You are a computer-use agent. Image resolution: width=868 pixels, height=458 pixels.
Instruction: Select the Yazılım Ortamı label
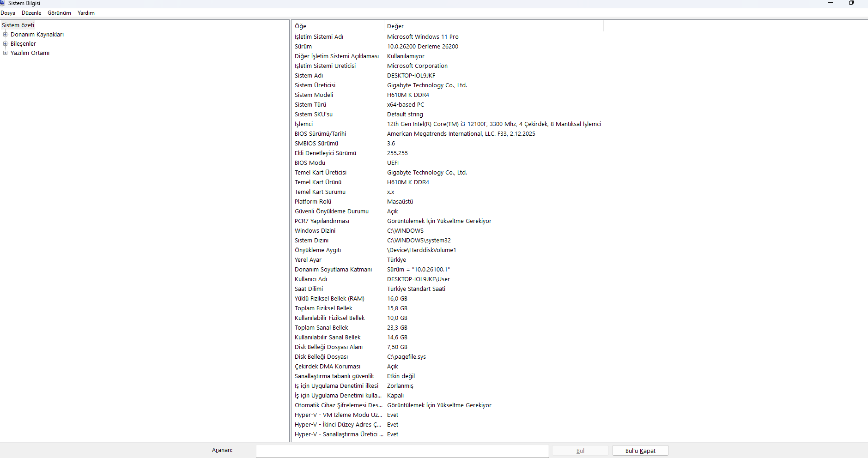pyautogui.click(x=30, y=53)
